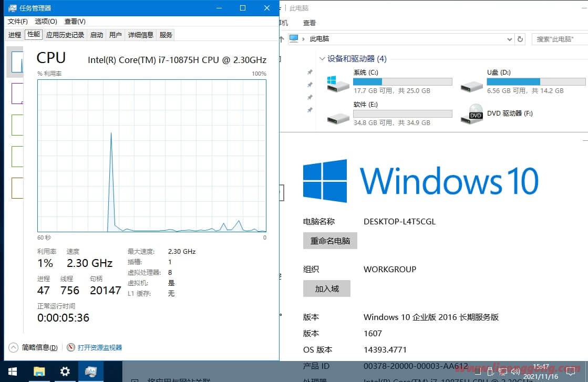This screenshot has height=382, width=588.
Task: Open the DVD 驱动器 (F:) icon
Action: tap(471, 113)
